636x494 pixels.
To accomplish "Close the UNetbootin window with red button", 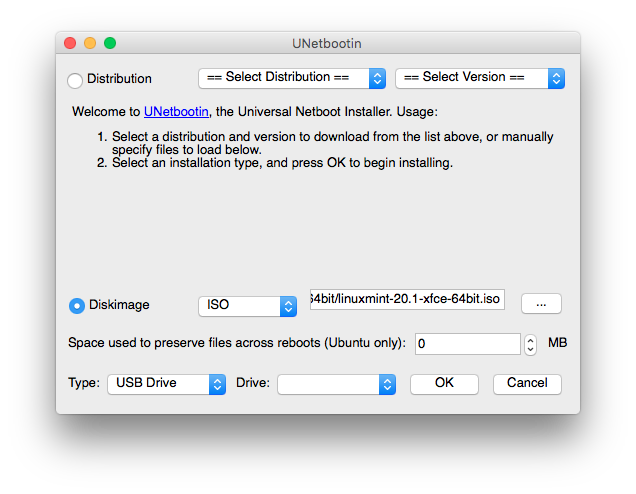I will (70, 43).
